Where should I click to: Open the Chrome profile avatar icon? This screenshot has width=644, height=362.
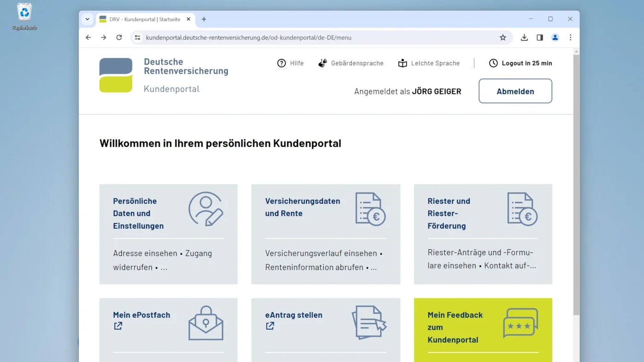pyautogui.click(x=555, y=38)
